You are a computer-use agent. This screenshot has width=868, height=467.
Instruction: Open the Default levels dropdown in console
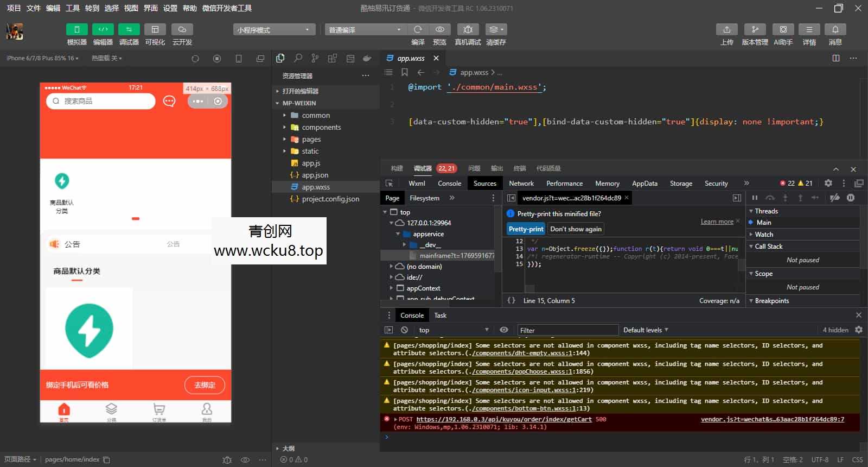click(646, 330)
